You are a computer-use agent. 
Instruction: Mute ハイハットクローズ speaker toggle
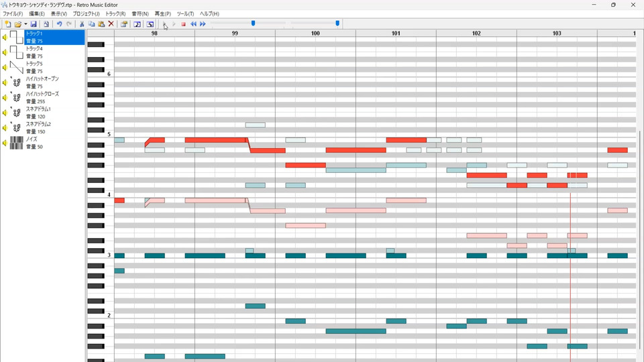(x=5, y=98)
